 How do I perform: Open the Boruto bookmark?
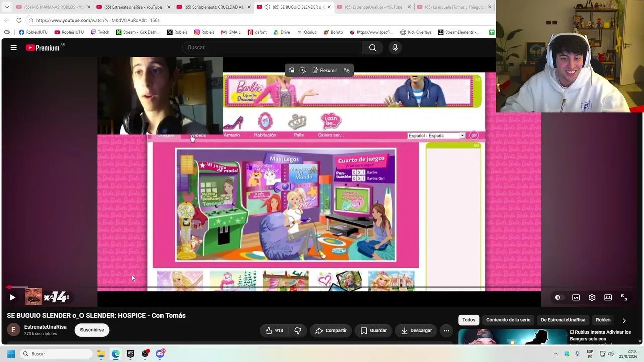(333, 32)
